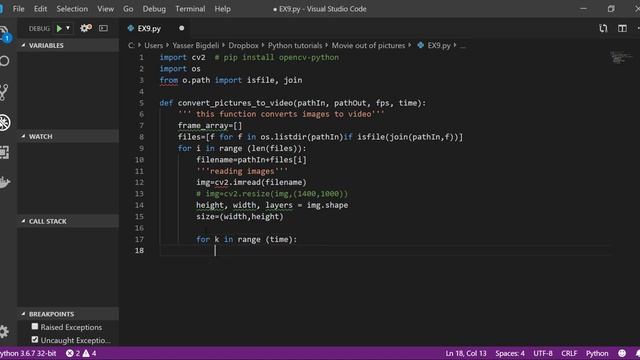Open the Explorer view in activity bar
The height and width of the screenshot is (360, 640).
pyautogui.click(x=4, y=33)
